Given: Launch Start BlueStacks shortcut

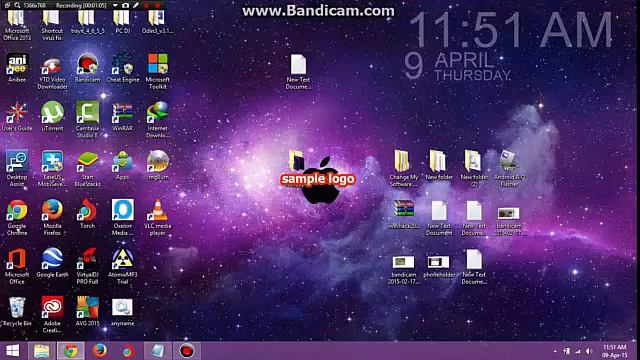Looking at the screenshot, I should pyautogui.click(x=87, y=169).
